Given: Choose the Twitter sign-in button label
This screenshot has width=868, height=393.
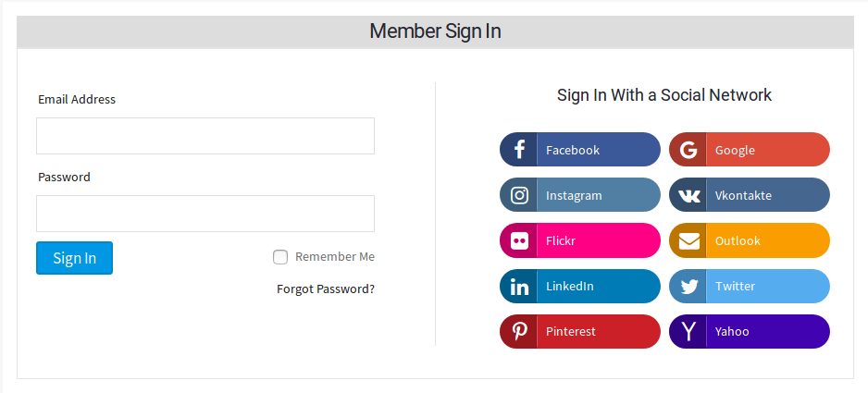Looking at the screenshot, I should (735, 286).
